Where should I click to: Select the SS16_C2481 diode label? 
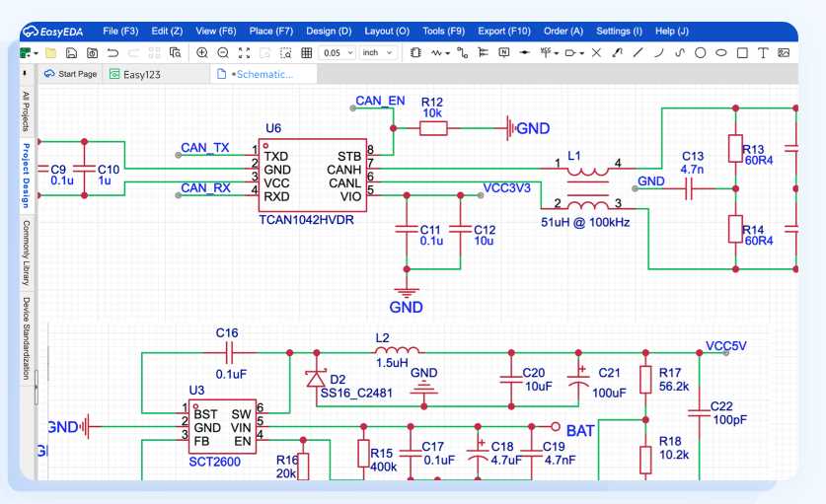click(356, 393)
